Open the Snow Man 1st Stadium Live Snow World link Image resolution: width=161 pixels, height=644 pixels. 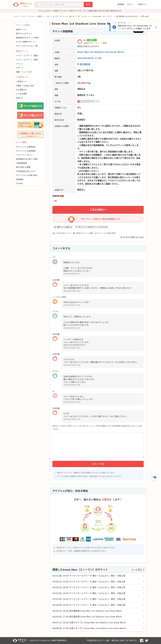(100, 52)
